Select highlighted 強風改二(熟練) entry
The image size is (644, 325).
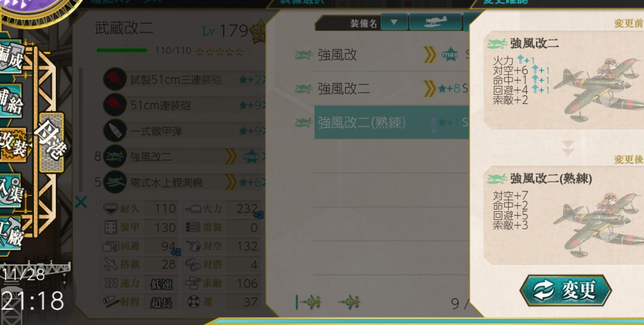coord(392,123)
